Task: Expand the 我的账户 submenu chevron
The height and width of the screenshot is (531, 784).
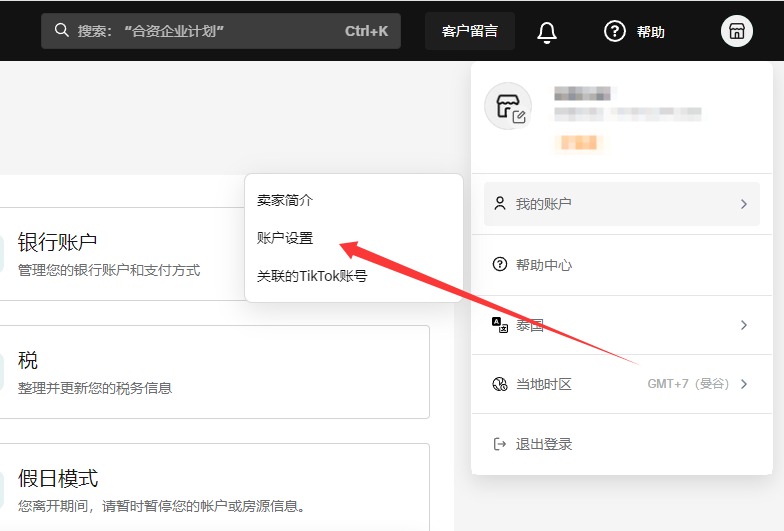Action: tap(743, 204)
